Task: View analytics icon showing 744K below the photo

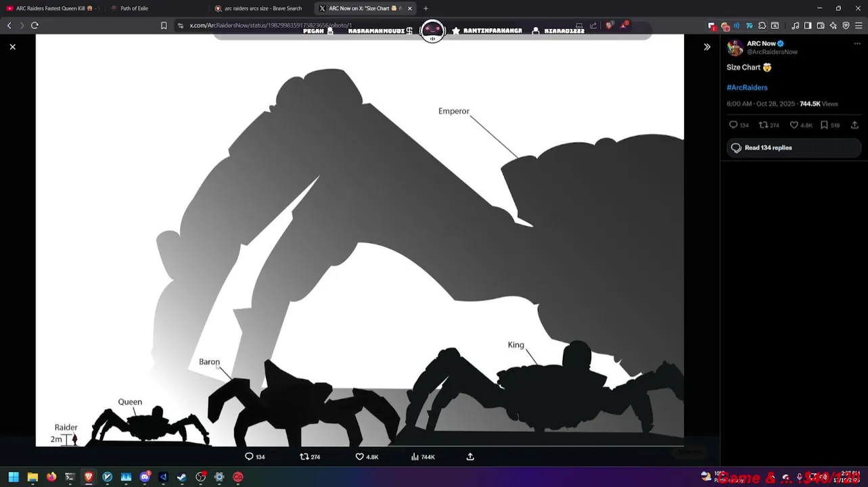Action: coord(415,457)
